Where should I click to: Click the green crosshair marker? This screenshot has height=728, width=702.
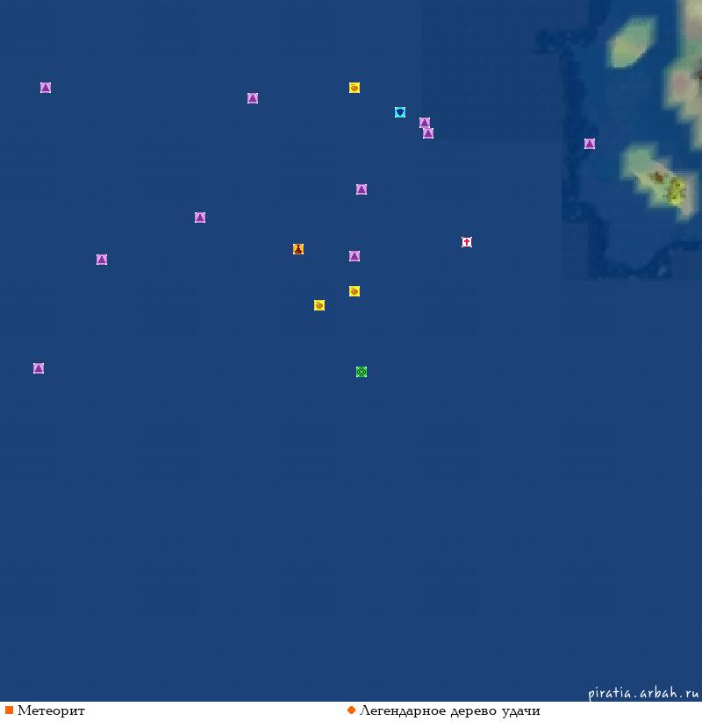coord(362,372)
